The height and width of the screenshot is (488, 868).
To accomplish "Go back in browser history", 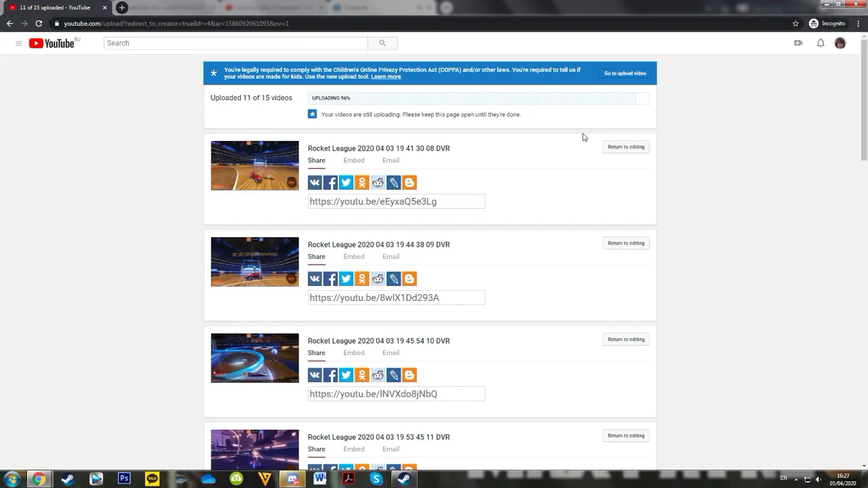I will coord(9,23).
